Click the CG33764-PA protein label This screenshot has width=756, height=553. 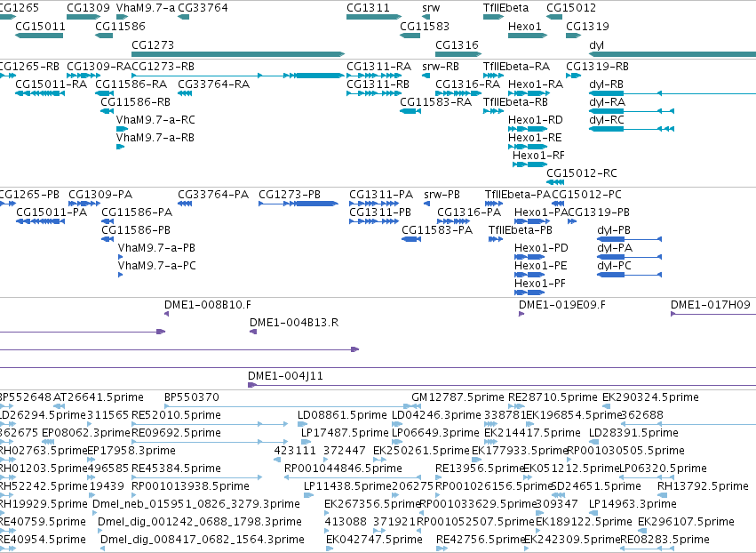(x=213, y=195)
